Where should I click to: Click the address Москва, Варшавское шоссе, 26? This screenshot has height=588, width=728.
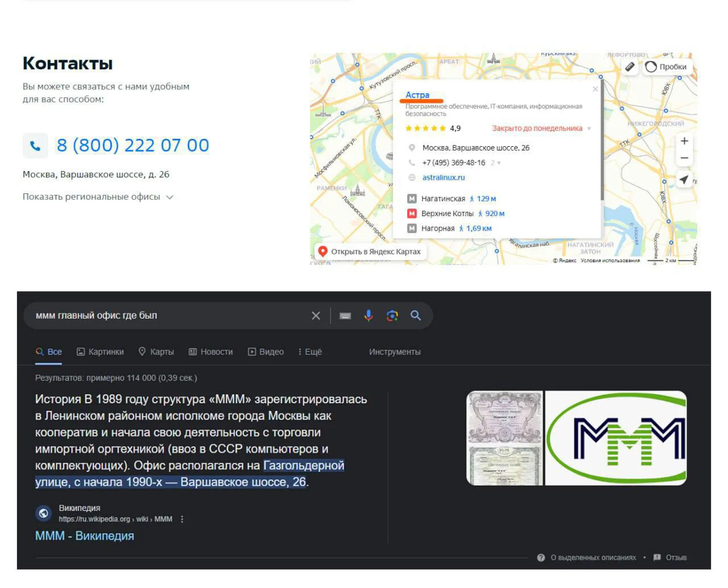(x=476, y=148)
